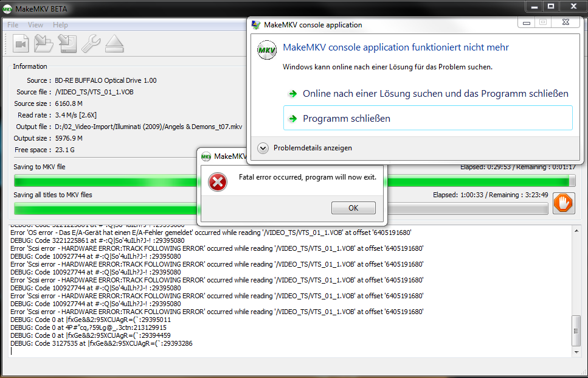
Task: Click the 'Saving all titles to MKV files' label
Action: click(53, 195)
